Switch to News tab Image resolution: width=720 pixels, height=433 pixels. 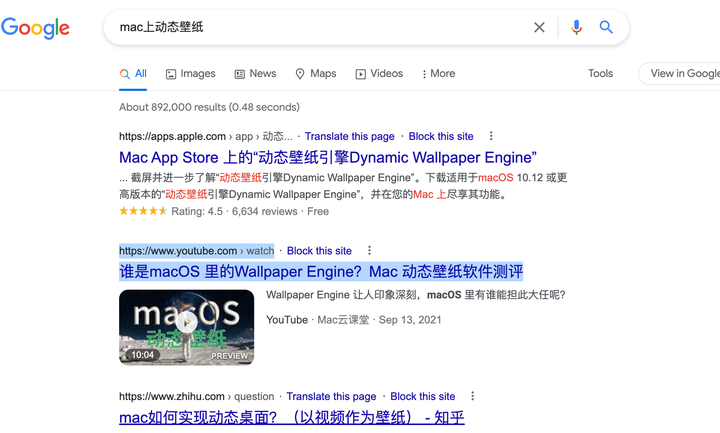click(x=255, y=74)
